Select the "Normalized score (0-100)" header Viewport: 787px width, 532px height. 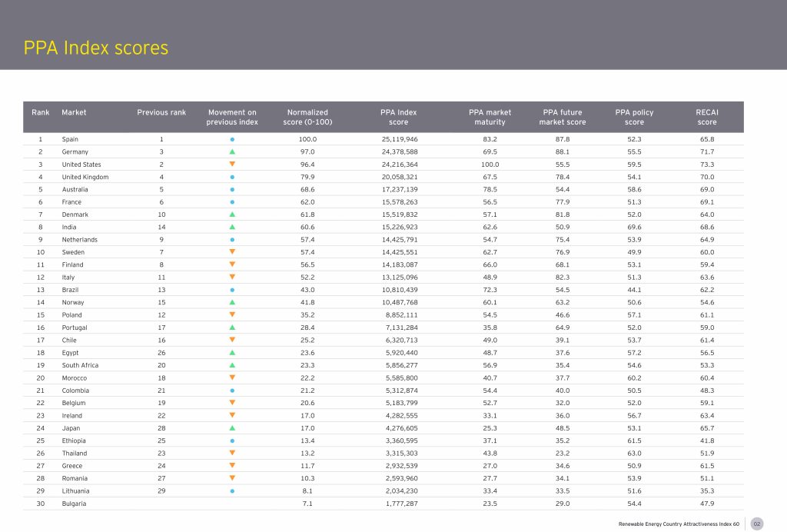307,117
